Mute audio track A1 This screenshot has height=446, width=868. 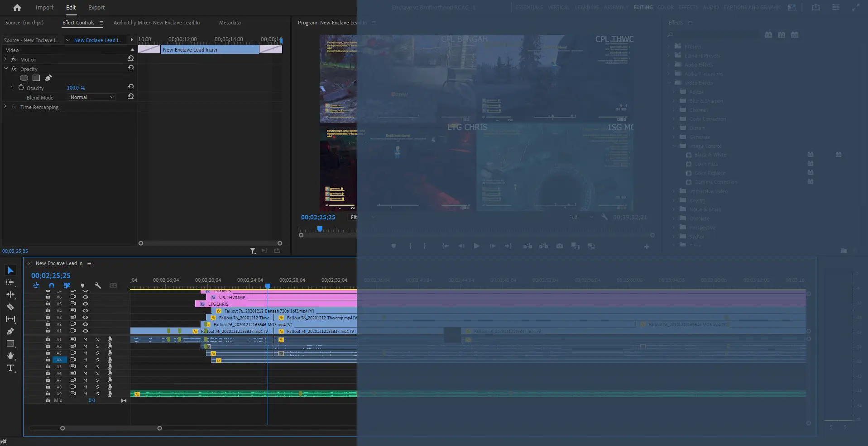pyautogui.click(x=85, y=340)
